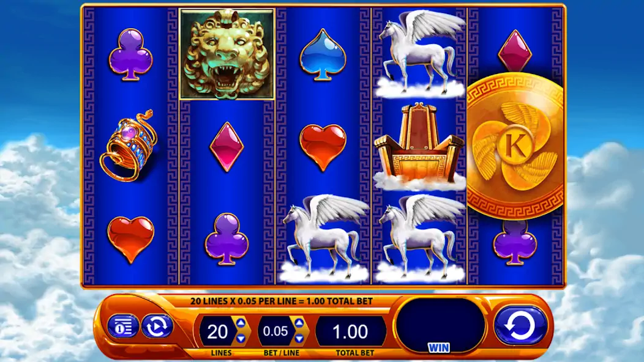The height and width of the screenshot is (362, 644).
Task: Decrease the bet per line
Action: tap(299, 338)
